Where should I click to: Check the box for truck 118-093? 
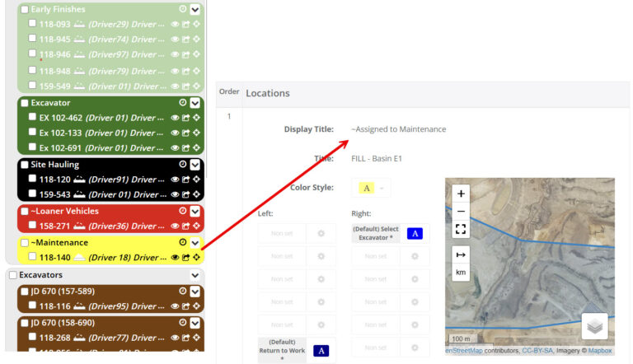pos(33,23)
